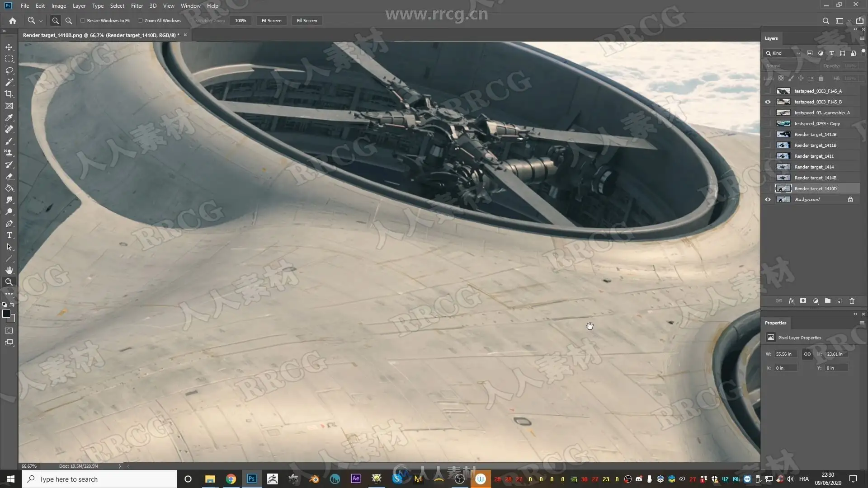The width and height of the screenshot is (868, 488).
Task: Delete layer using the trash icon
Action: [x=852, y=301]
